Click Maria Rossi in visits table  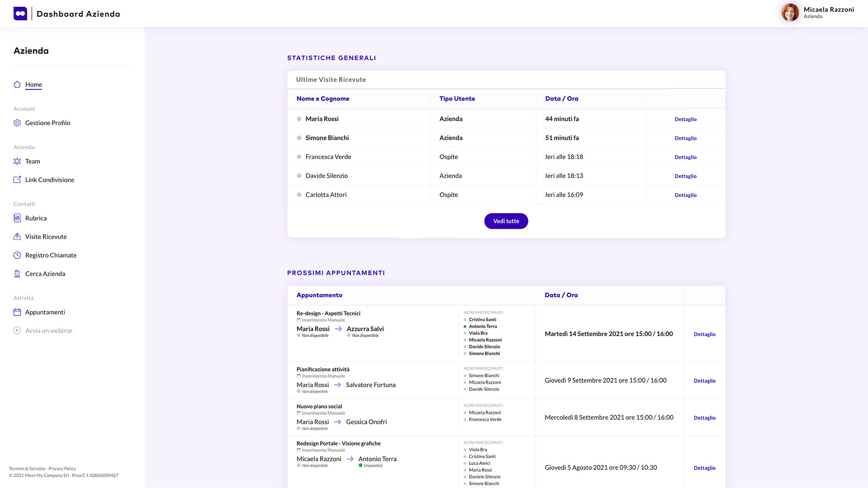click(x=322, y=119)
